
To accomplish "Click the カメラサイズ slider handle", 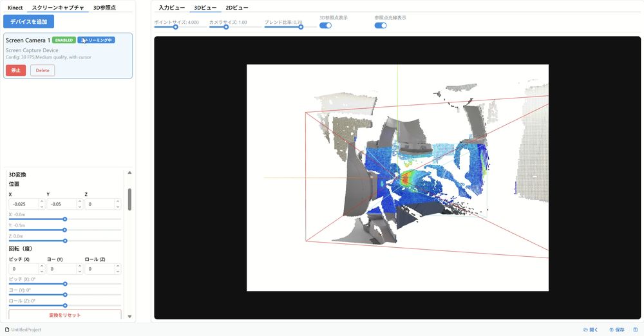I will [x=226, y=27].
